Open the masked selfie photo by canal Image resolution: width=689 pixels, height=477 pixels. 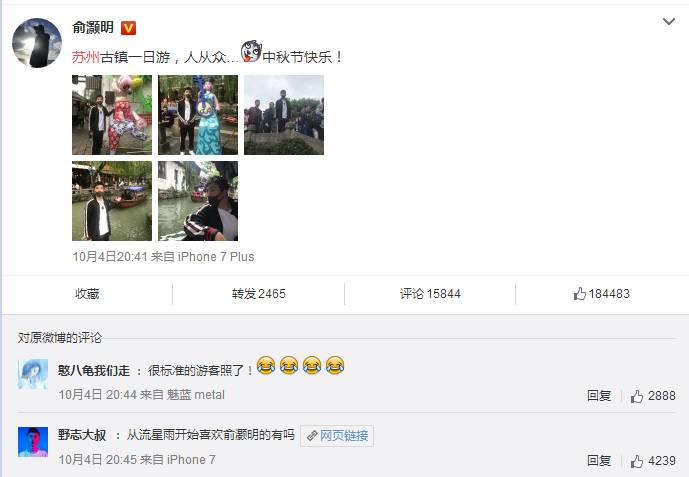198,201
